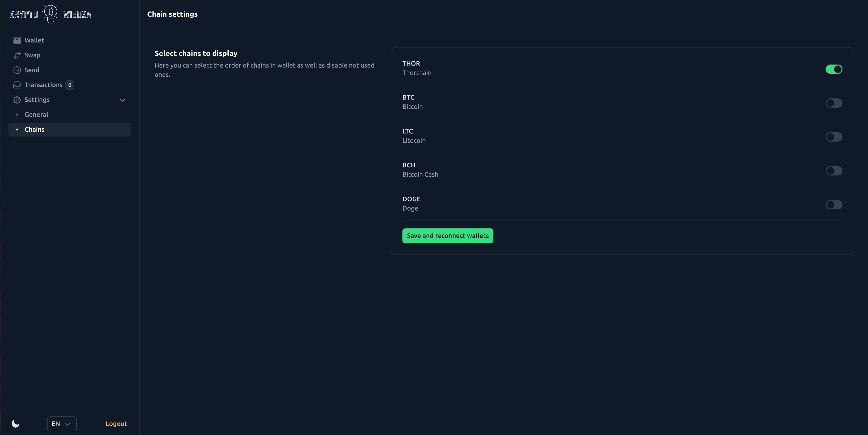
Task: Enable the BCH Bitcoin Cash toggle
Action: [x=834, y=171]
